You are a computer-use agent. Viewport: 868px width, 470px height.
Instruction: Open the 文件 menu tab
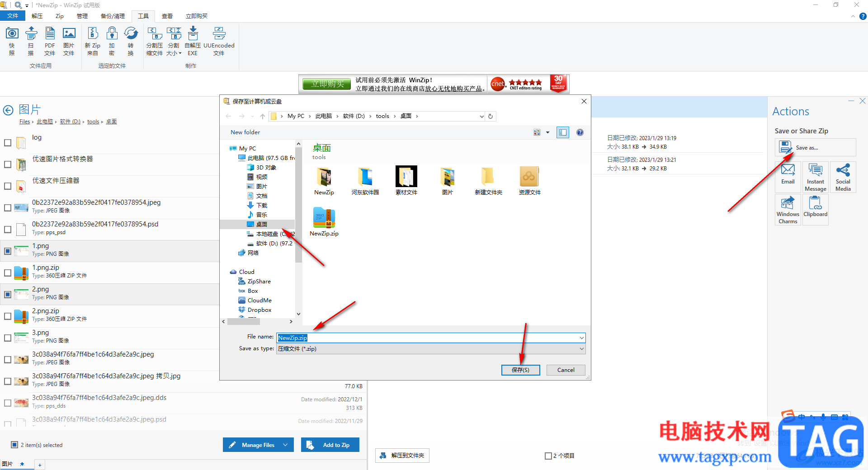13,16
